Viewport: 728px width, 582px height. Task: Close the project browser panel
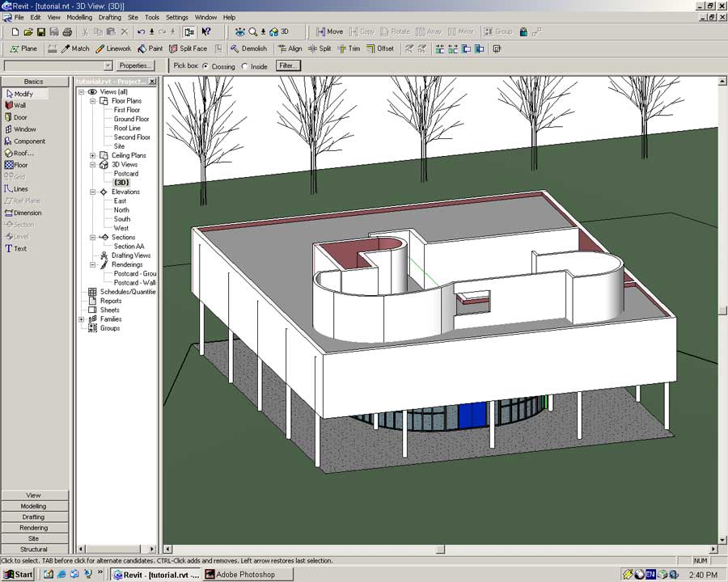point(152,82)
